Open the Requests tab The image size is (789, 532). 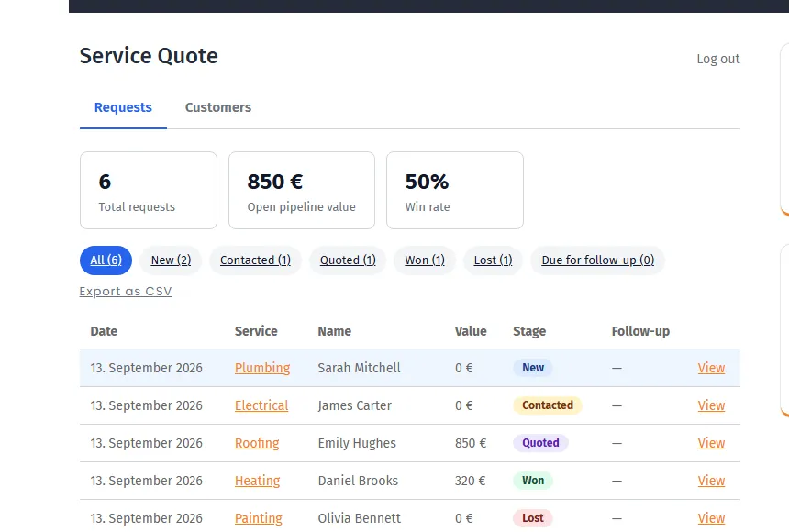(x=123, y=107)
